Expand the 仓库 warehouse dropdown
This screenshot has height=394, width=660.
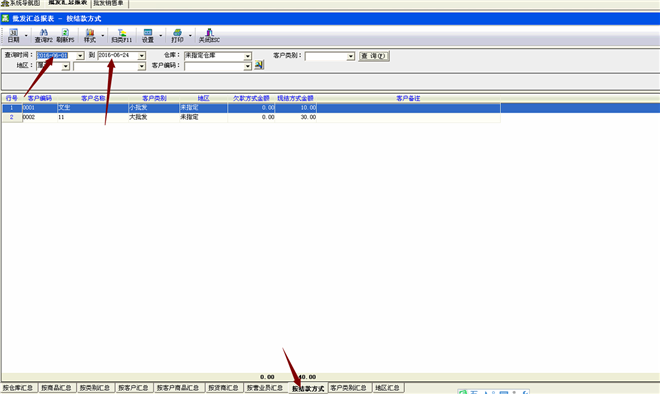[x=248, y=56]
